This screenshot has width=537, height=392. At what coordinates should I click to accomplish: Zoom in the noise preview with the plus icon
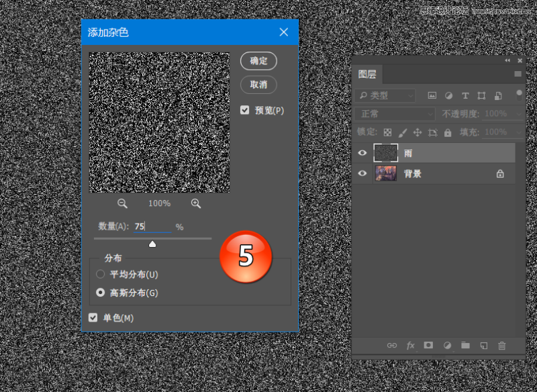coord(195,203)
